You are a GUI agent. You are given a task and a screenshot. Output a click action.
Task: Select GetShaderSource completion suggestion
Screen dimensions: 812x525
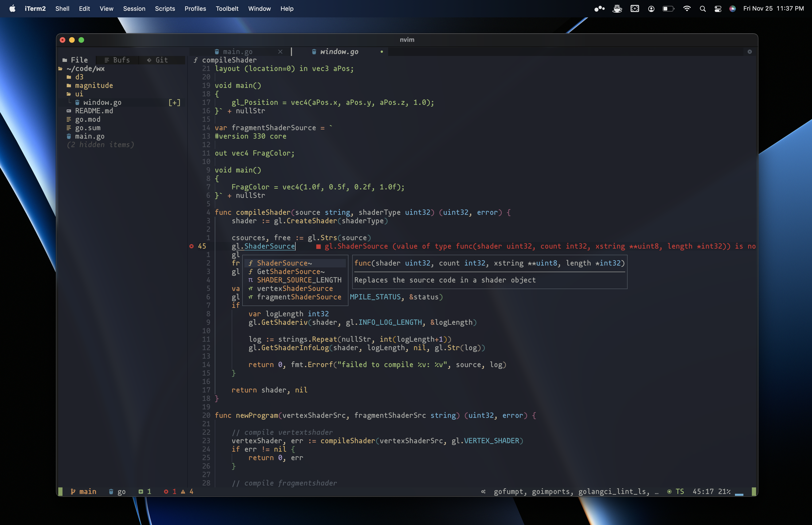[290, 271]
